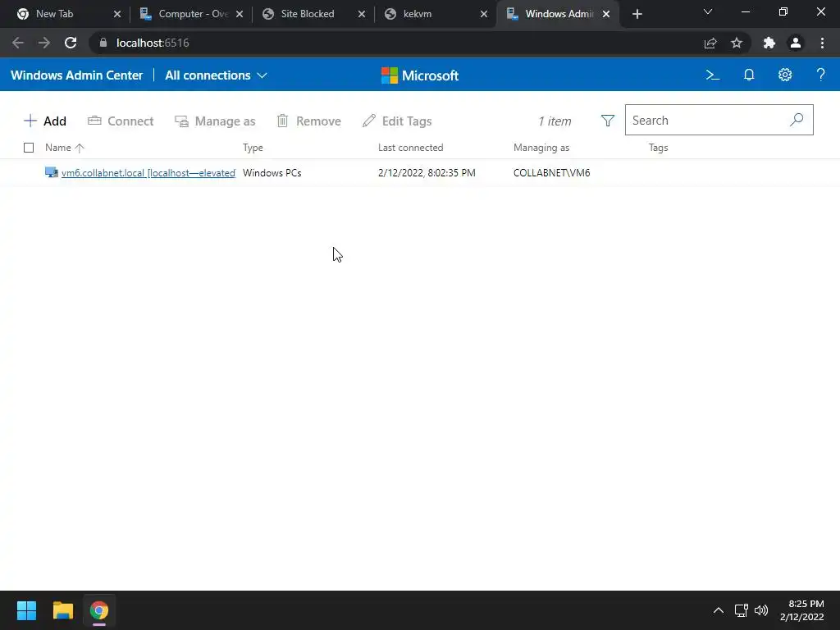This screenshot has width=840, height=630.
Task: Switch to Computer - Overview tab
Action: (x=193, y=14)
